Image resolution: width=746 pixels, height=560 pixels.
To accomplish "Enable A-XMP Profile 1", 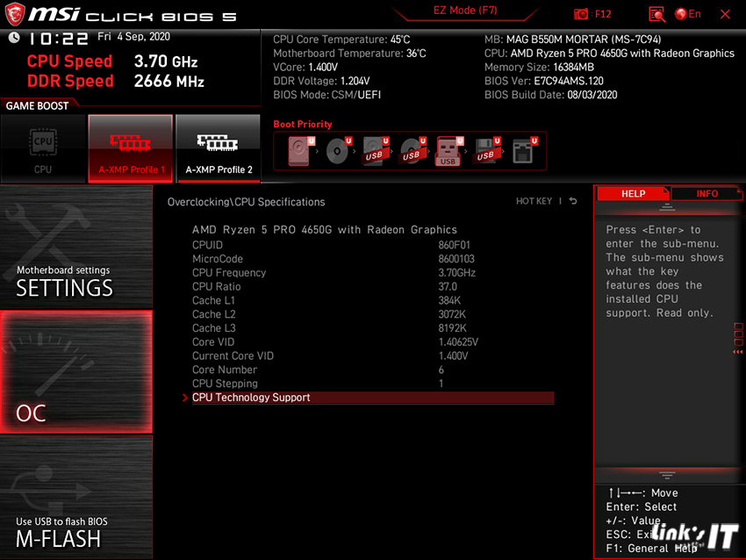I will 131,148.
